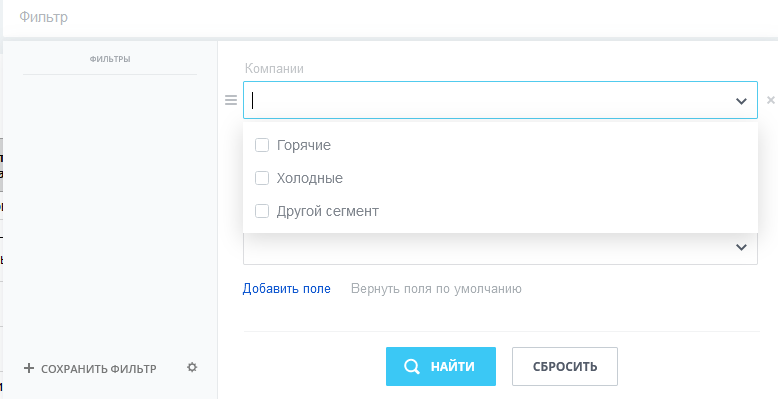Viewport: 778px width, 399px height.
Task: Choose the Другой сегмент option label
Action: (x=327, y=211)
